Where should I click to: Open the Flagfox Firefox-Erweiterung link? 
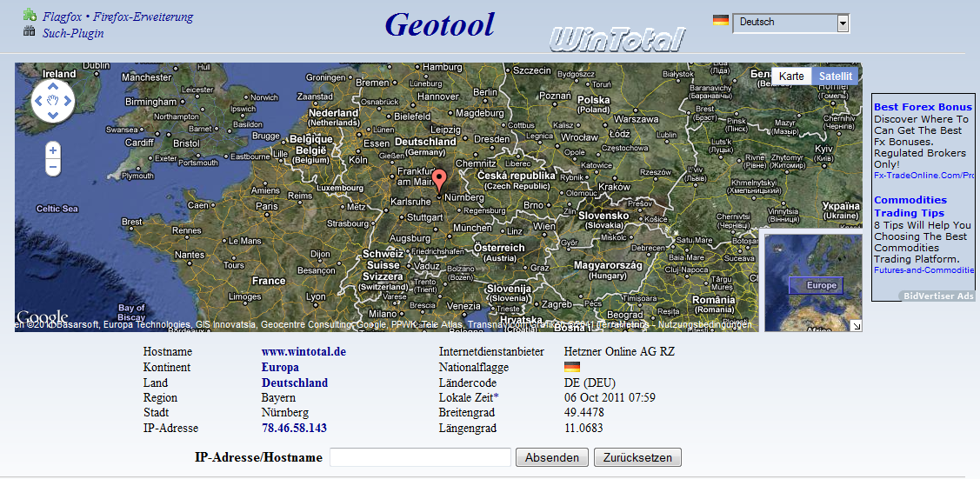pyautogui.click(x=117, y=17)
